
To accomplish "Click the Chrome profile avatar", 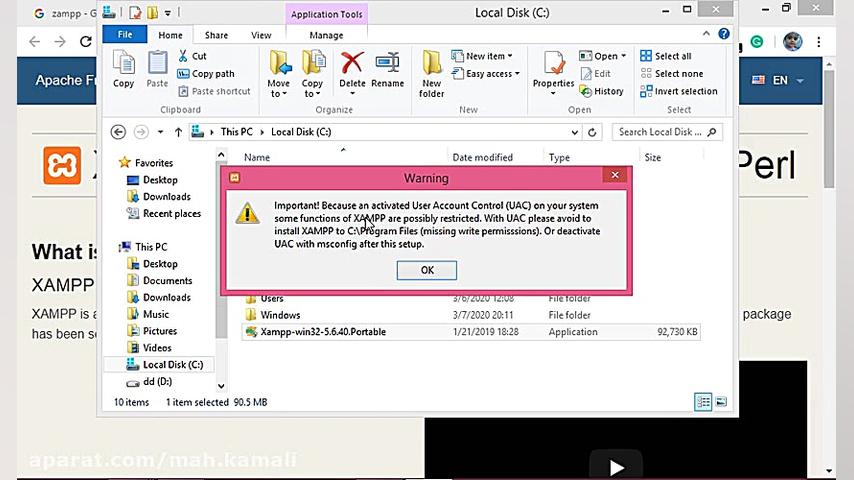I will 792,41.
